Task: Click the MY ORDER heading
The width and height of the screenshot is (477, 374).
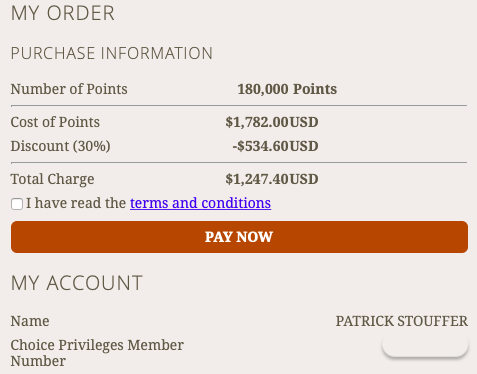Action: tap(63, 13)
